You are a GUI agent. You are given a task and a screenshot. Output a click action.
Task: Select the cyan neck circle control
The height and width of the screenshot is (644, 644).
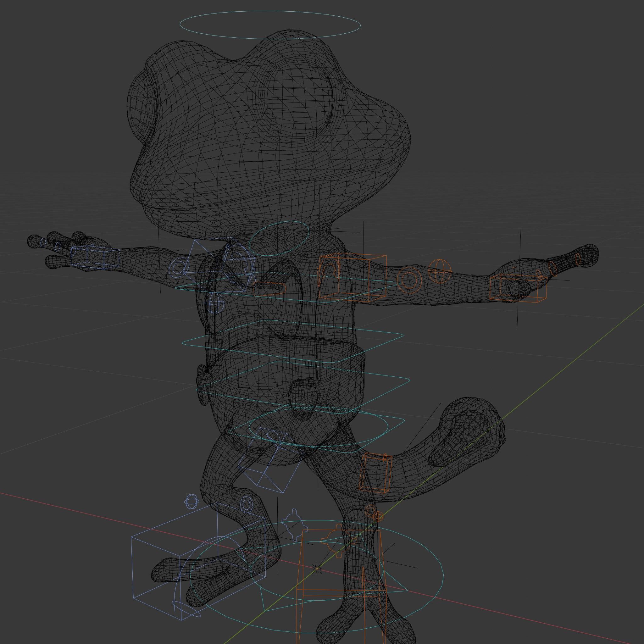tap(279, 239)
